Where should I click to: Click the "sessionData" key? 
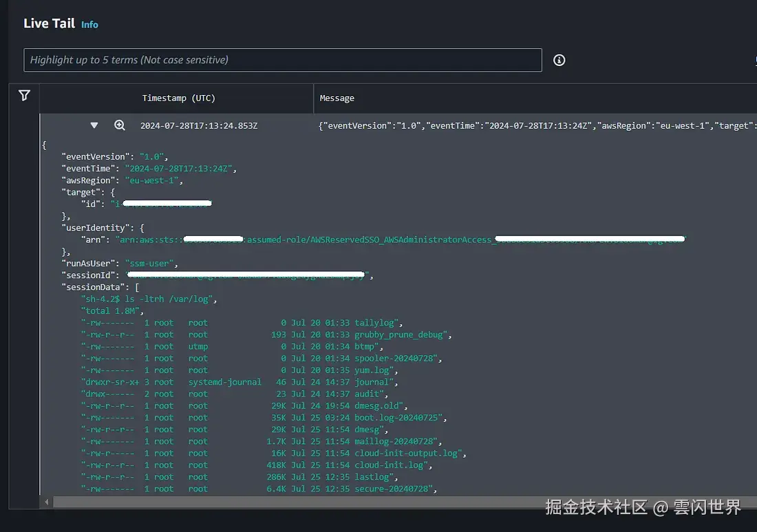pos(96,287)
